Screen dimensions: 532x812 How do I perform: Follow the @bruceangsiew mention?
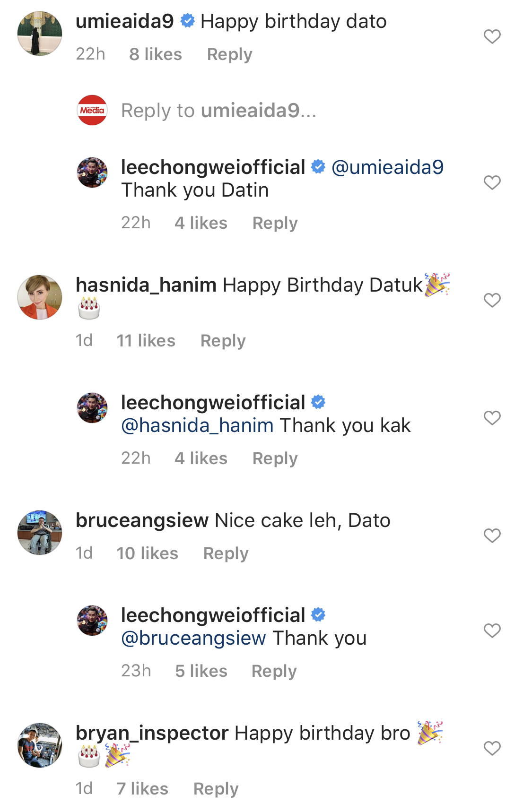point(193,638)
